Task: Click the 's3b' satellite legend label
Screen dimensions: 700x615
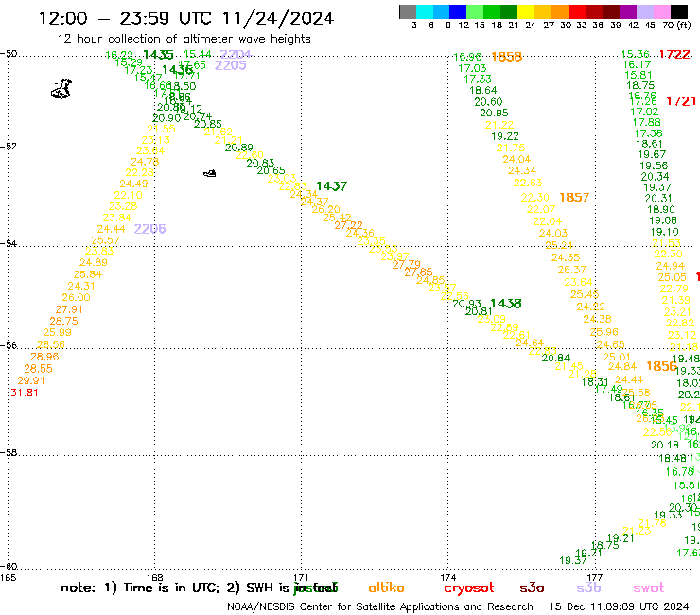Action: coord(588,588)
